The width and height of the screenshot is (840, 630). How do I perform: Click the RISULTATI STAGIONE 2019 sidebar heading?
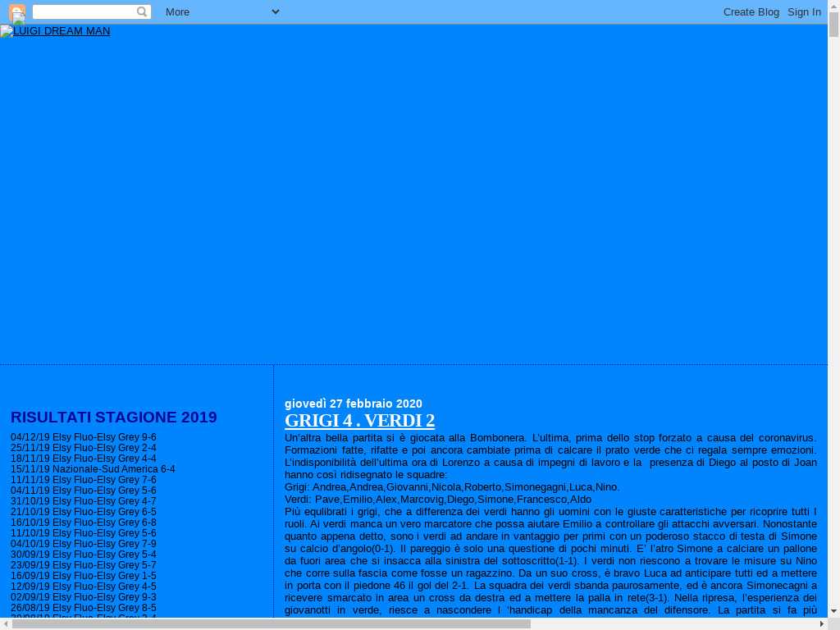(113, 418)
